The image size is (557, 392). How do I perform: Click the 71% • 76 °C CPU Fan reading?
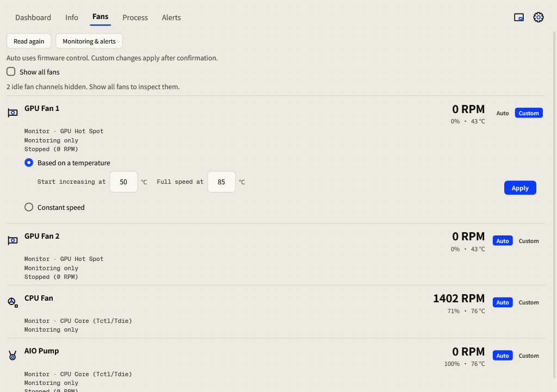[x=466, y=311]
